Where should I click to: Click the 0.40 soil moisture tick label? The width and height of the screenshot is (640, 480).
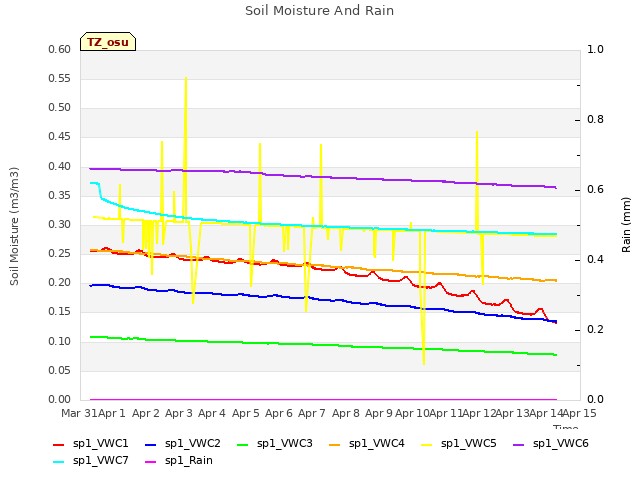click(x=60, y=167)
